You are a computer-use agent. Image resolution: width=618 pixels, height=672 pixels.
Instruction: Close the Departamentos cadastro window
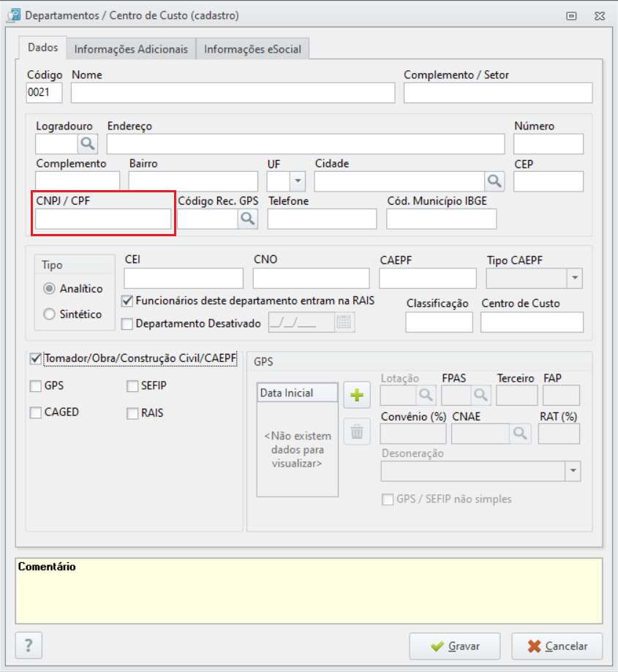[600, 16]
